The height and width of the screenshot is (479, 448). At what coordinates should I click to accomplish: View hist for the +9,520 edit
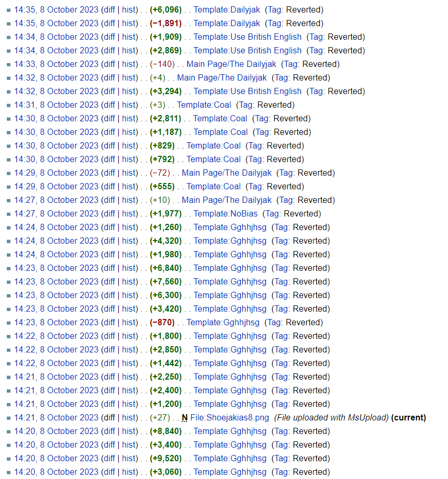tap(130, 459)
